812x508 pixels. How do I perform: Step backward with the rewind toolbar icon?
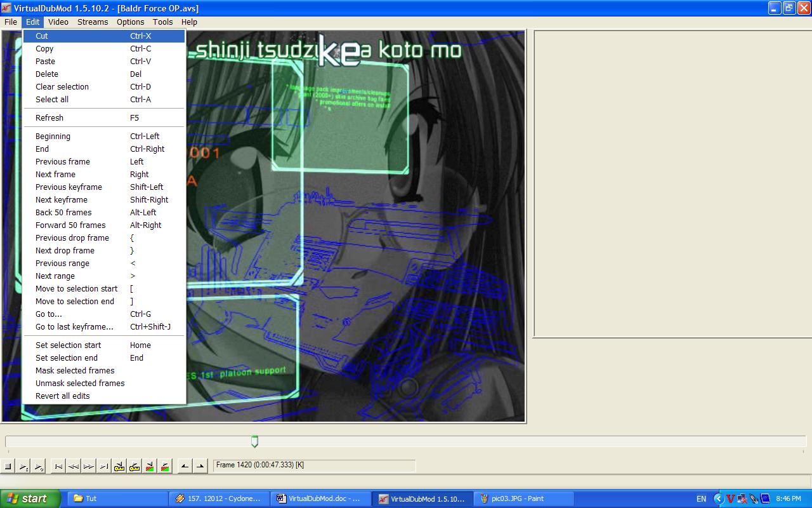74,467
